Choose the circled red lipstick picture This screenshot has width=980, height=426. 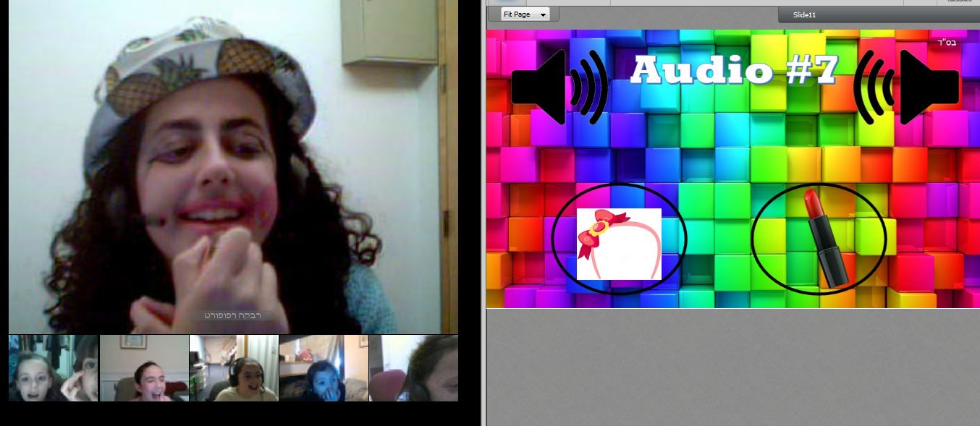(x=819, y=239)
